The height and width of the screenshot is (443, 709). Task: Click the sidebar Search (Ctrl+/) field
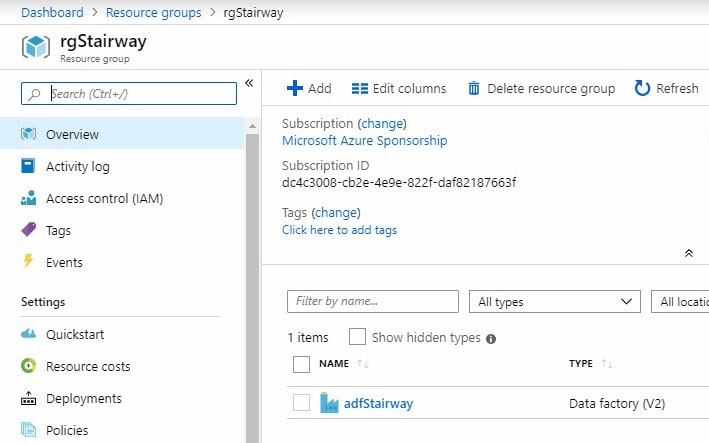click(129, 94)
